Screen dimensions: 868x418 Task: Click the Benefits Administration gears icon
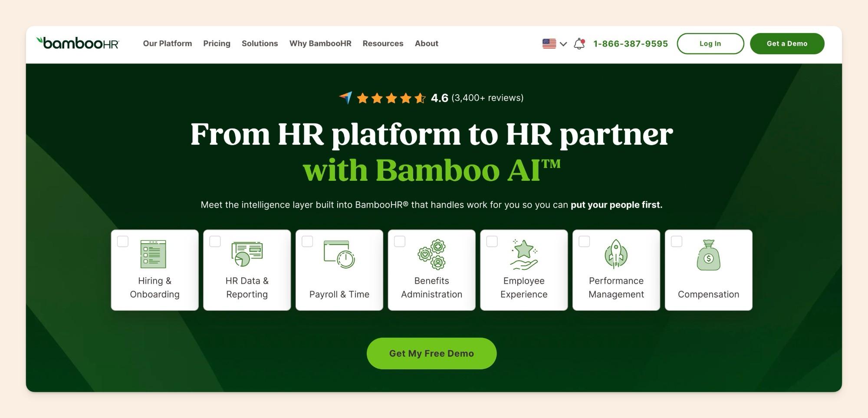pos(432,254)
